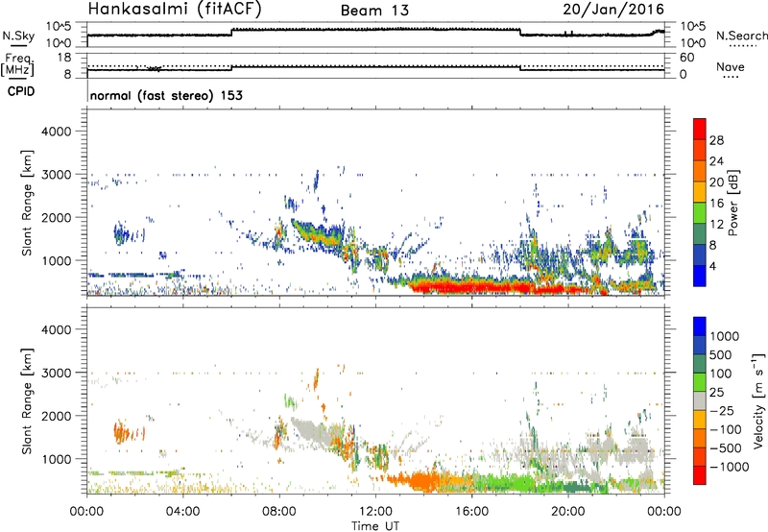The width and height of the screenshot is (768, 532).
Task: Click the 1000 range tick in the velocity panel
Action: [56, 458]
